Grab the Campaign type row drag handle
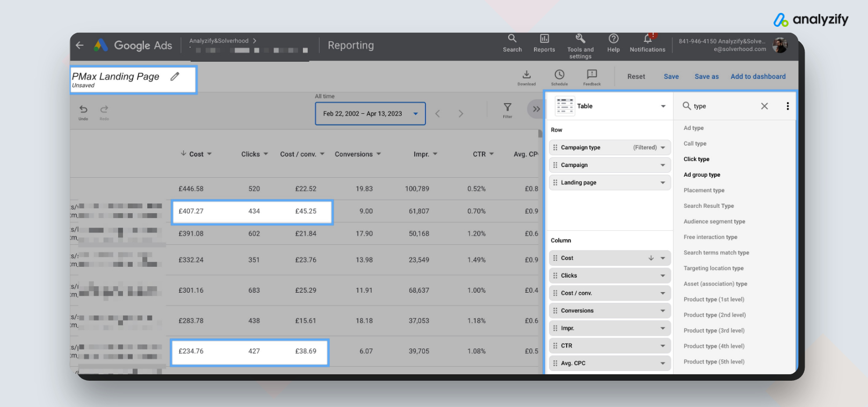 [x=555, y=148]
